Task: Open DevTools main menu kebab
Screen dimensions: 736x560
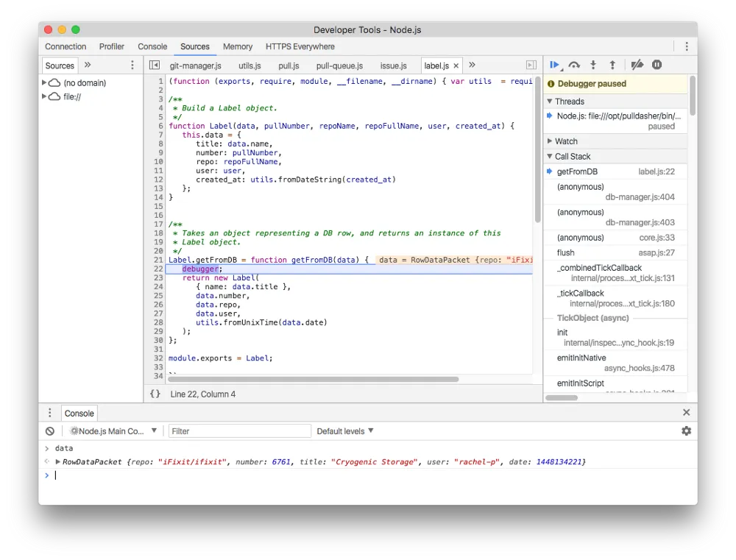Action: point(686,46)
